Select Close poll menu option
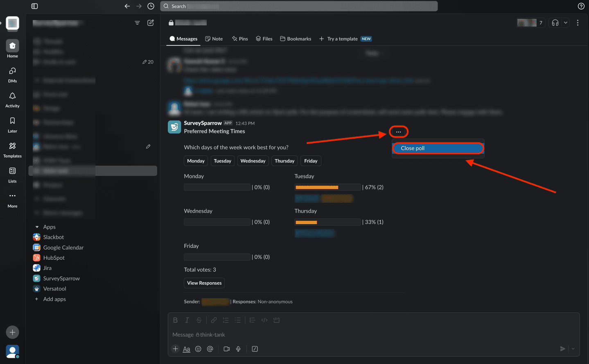The image size is (589, 364). [438, 148]
